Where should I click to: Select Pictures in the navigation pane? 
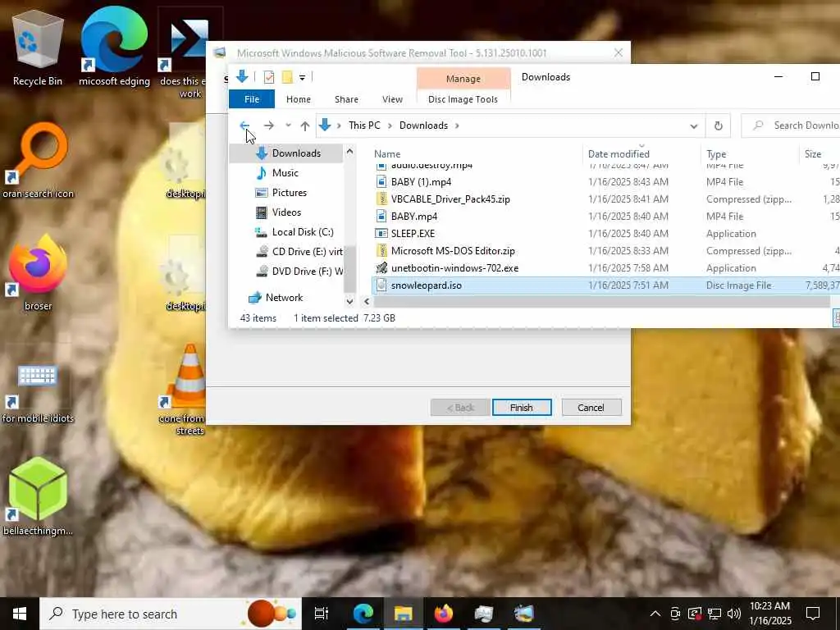[x=288, y=193]
